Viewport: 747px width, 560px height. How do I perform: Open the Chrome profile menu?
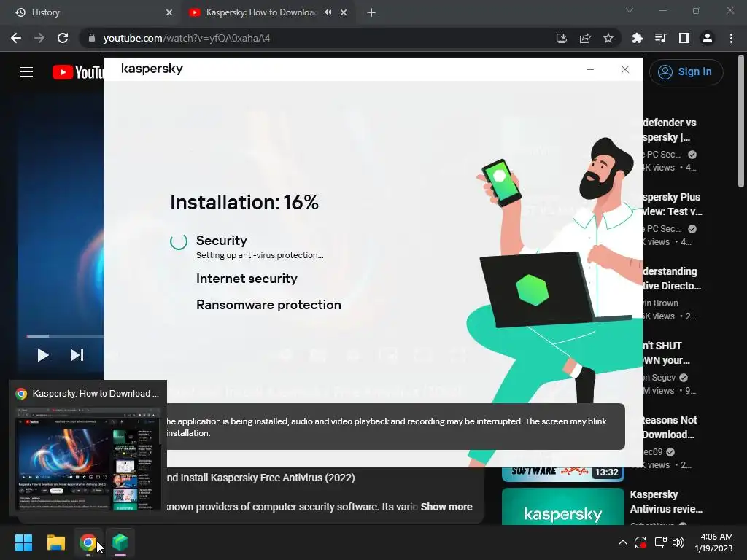coord(708,38)
